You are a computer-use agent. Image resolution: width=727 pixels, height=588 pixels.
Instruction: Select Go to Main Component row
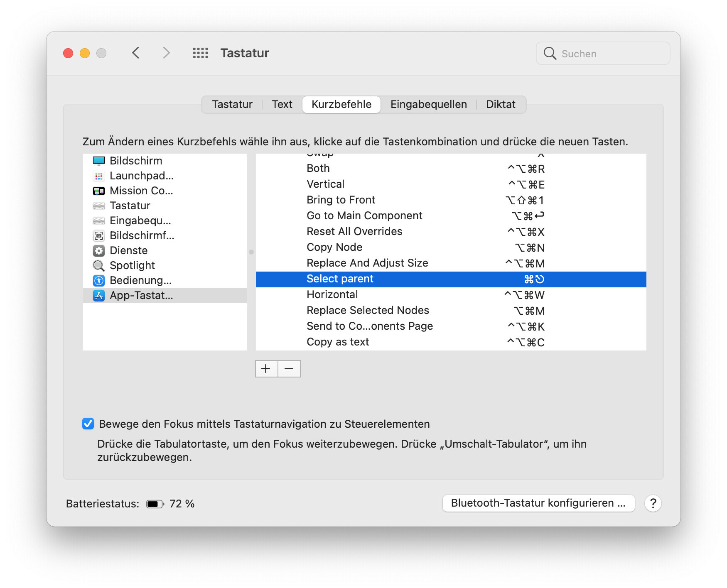[451, 216]
